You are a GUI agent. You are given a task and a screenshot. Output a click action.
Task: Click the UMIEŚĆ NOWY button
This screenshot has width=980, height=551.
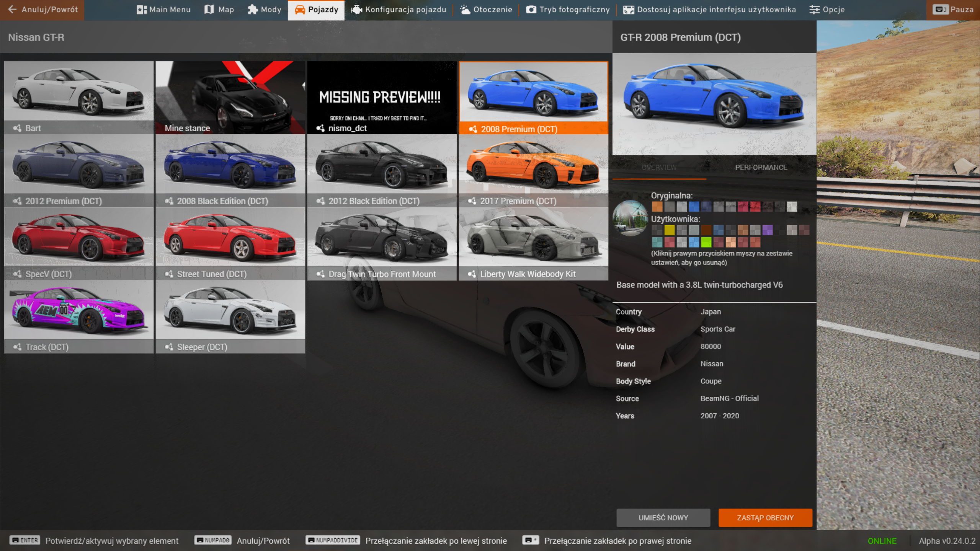(x=663, y=518)
